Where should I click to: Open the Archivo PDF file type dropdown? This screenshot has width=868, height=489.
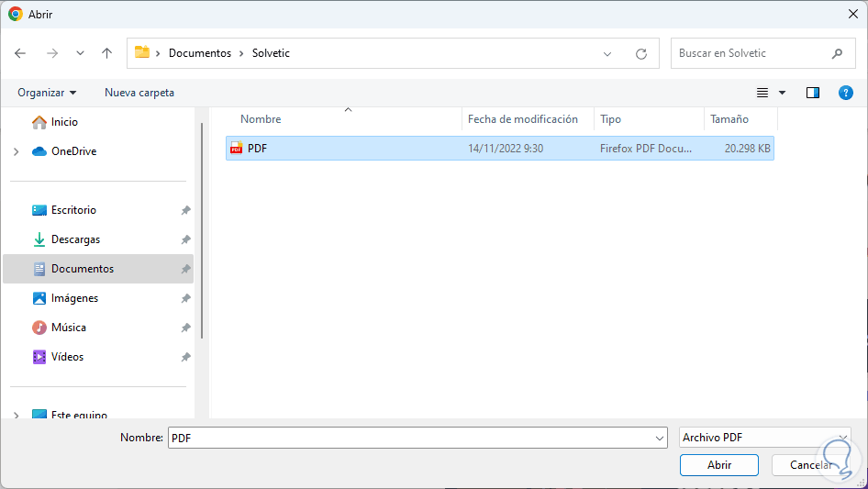[765, 438]
